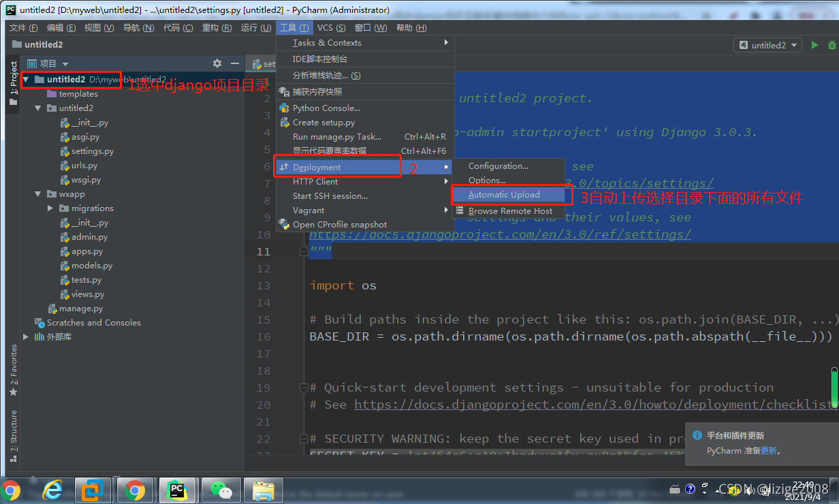
Task: Expand the HTTP Client submenu arrow
Action: (x=446, y=182)
